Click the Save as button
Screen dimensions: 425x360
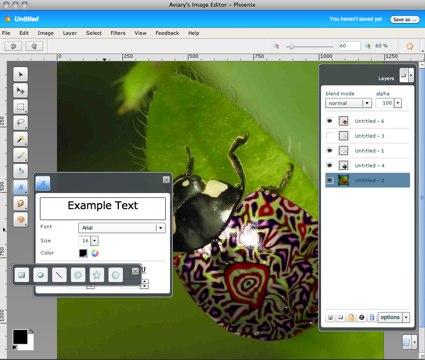pyautogui.click(x=404, y=19)
